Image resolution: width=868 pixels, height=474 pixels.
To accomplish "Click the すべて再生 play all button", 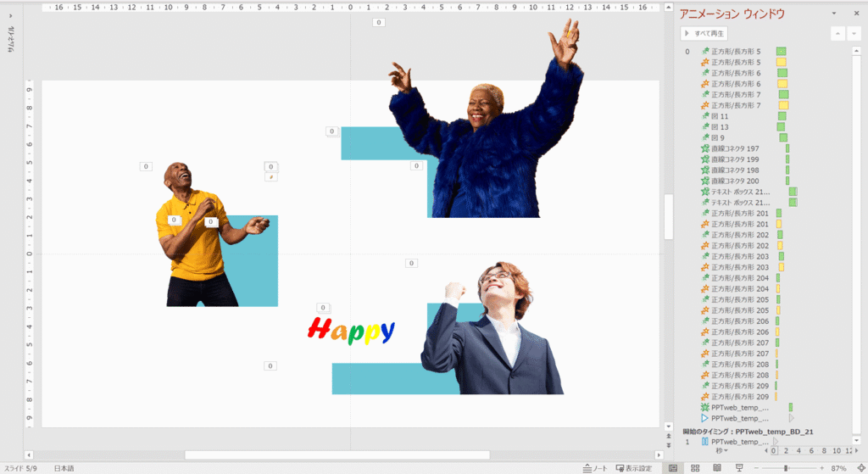I will 705,34.
